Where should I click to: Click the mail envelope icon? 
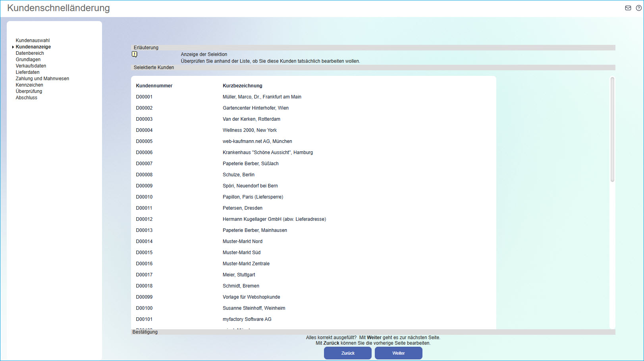click(628, 8)
